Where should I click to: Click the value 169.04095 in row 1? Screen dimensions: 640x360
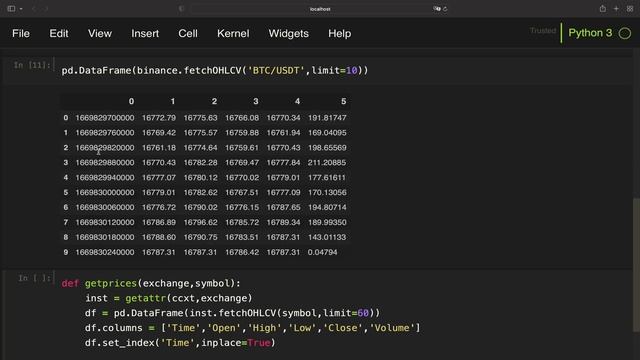(327, 133)
